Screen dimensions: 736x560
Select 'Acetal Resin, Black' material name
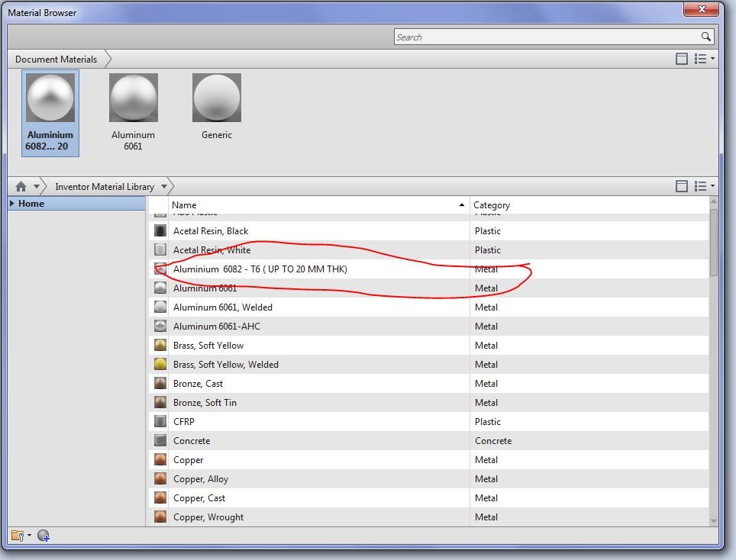[211, 230]
